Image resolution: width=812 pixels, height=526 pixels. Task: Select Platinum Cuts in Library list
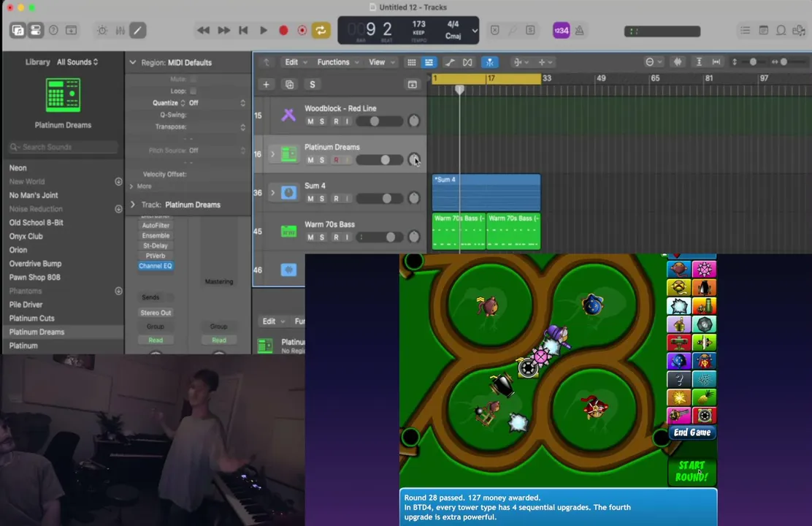(31, 319)
